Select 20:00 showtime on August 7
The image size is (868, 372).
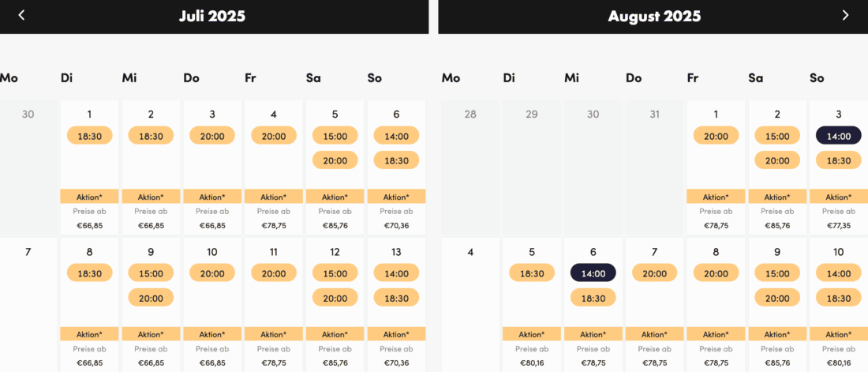tap(654, 273)
